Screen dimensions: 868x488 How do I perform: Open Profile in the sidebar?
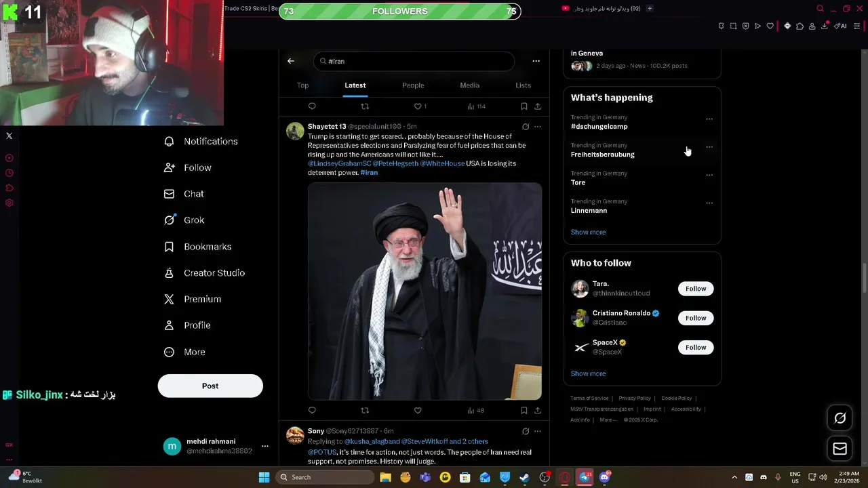pyautogui.click(x=188, y=325)
